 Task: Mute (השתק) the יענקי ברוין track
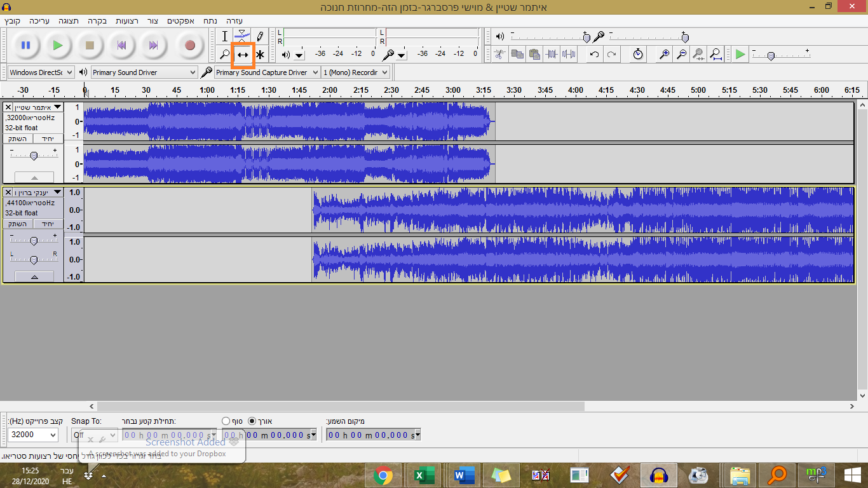click(17, 224)
